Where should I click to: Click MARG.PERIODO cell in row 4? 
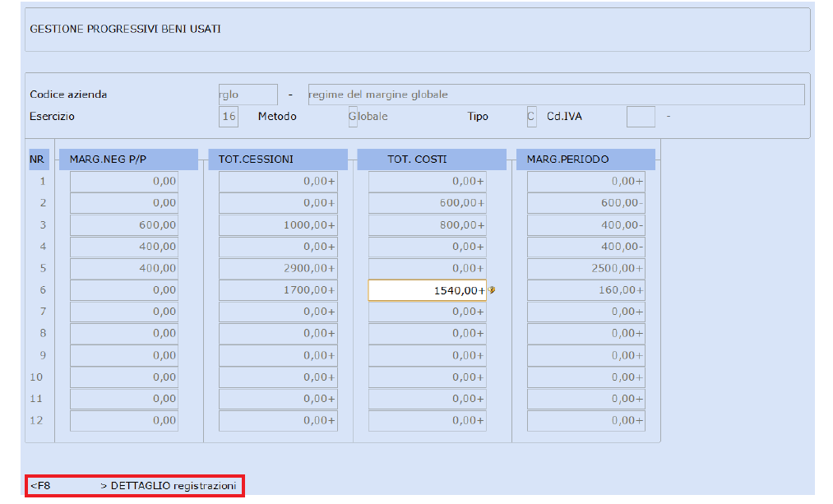pyautogui.click(x=586, y=247)
